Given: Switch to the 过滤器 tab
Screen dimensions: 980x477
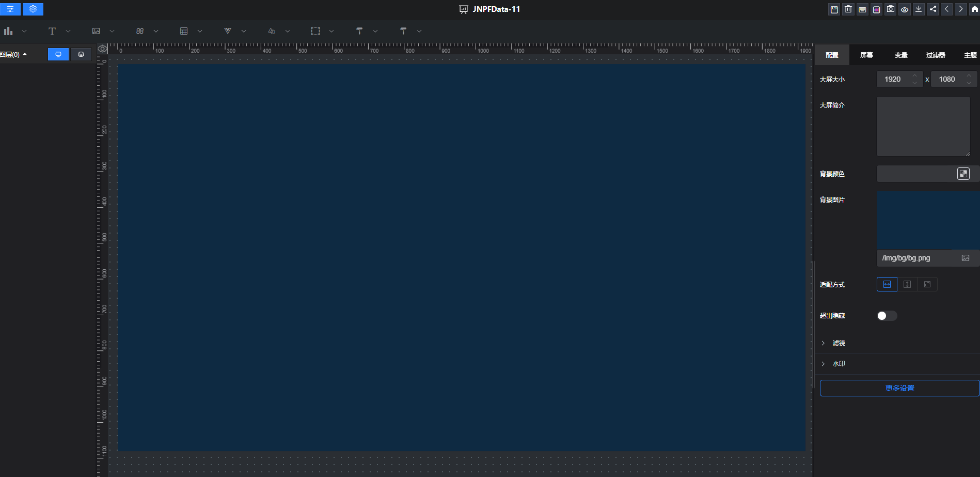Looking at the screenshot, I should coord(935,55).
